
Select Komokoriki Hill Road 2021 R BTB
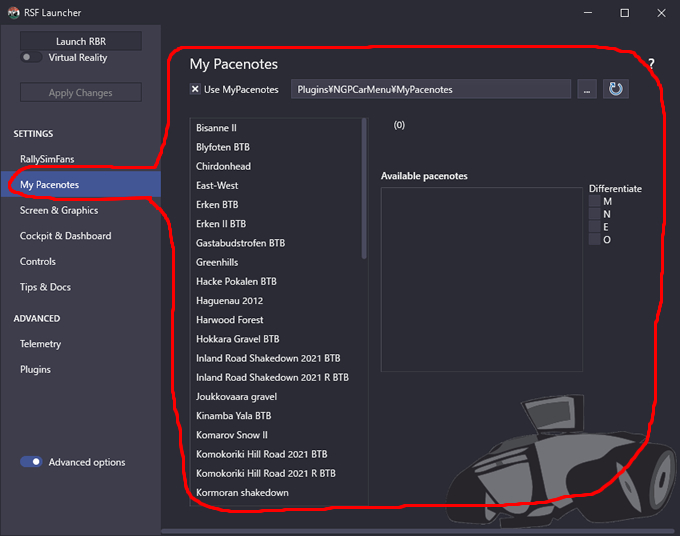point(275,473)
